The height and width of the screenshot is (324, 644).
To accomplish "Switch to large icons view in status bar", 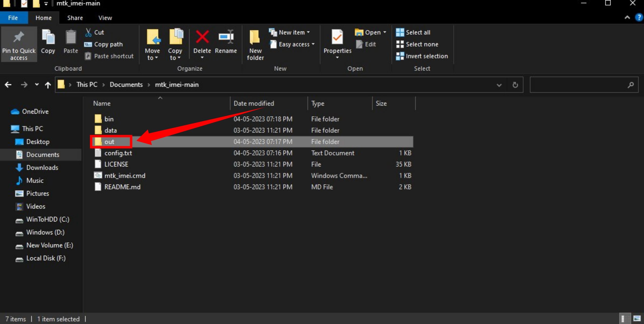I will (637, 318).
